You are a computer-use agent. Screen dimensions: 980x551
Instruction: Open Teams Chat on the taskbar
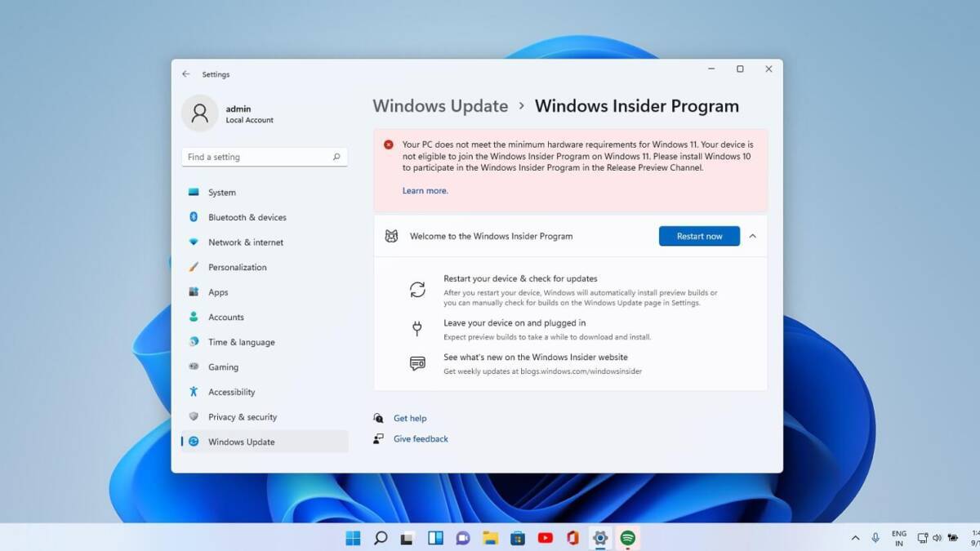(463, 538)
